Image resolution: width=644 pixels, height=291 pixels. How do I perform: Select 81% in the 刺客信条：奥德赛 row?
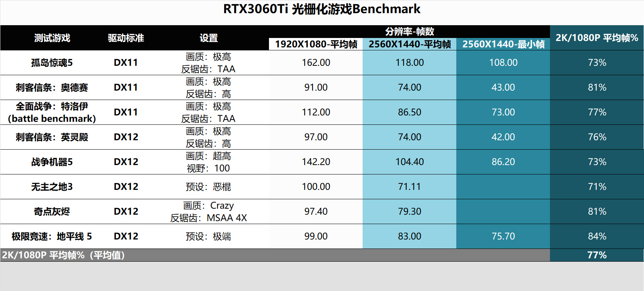[597, 88]
